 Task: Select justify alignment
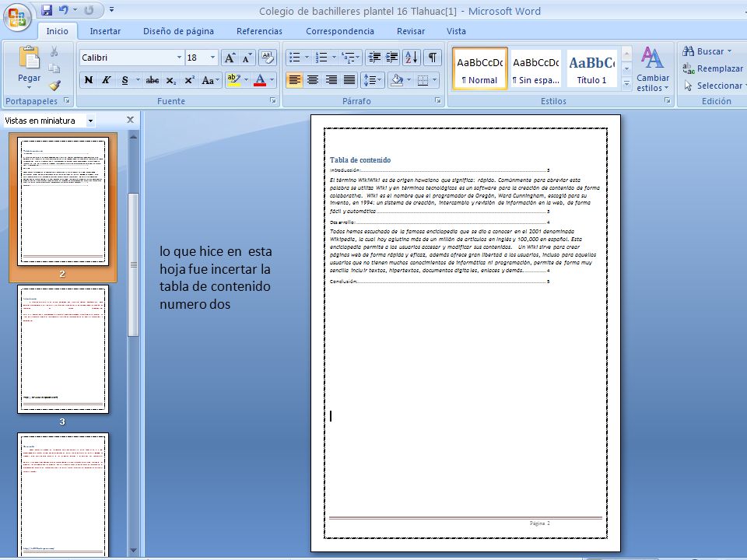coord(349,80)
